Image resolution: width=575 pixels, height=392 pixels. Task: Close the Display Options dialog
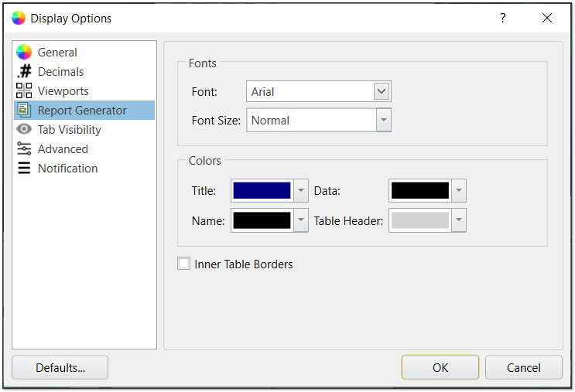[547, 18]
